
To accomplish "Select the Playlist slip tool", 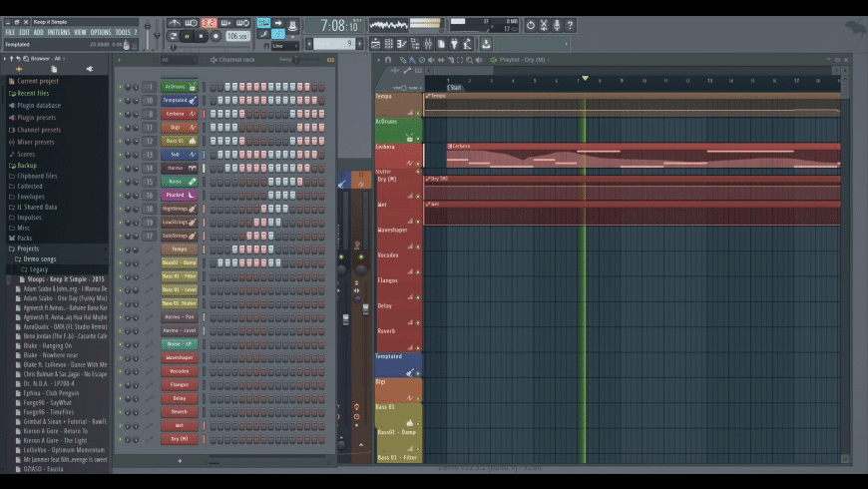I will click(441, 60).
